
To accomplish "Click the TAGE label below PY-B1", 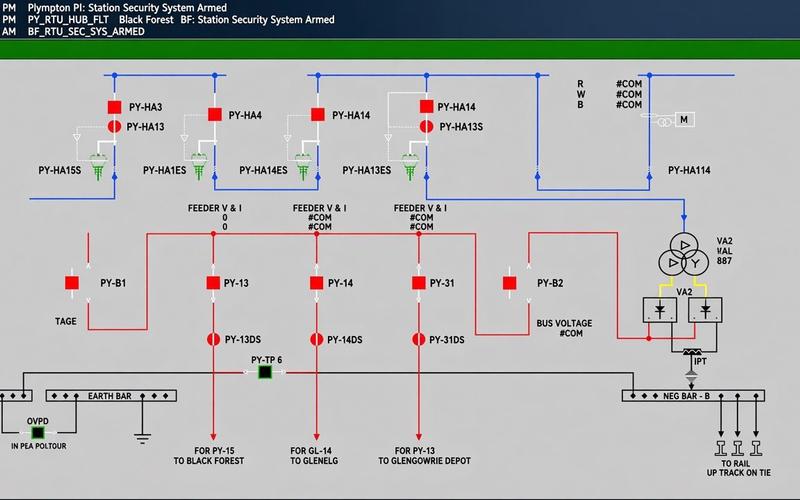I will (66, 321).
